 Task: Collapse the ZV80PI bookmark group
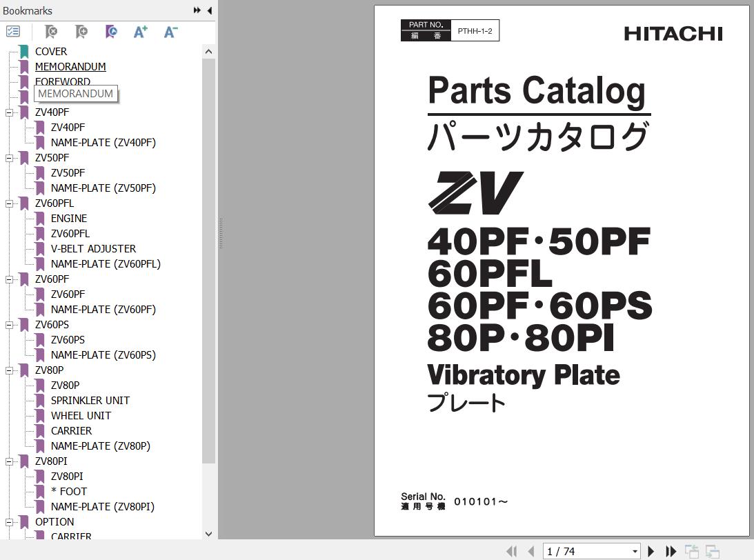point(10,461)
